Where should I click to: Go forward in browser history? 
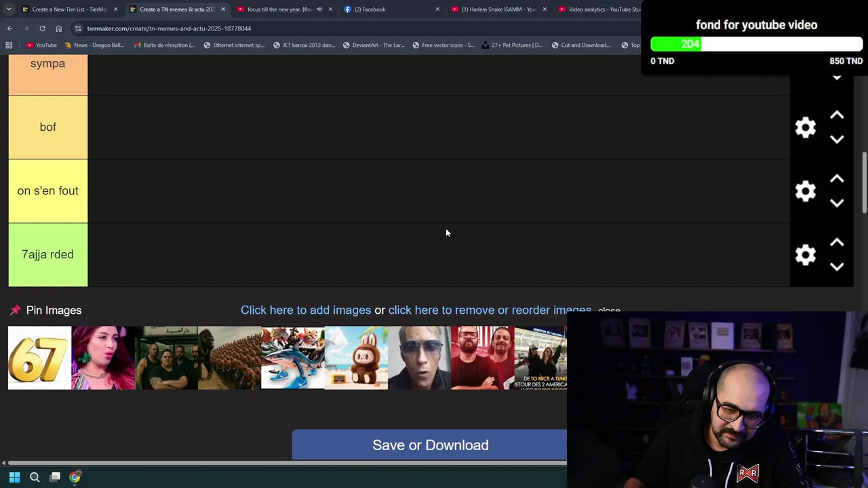coord(26,28)
